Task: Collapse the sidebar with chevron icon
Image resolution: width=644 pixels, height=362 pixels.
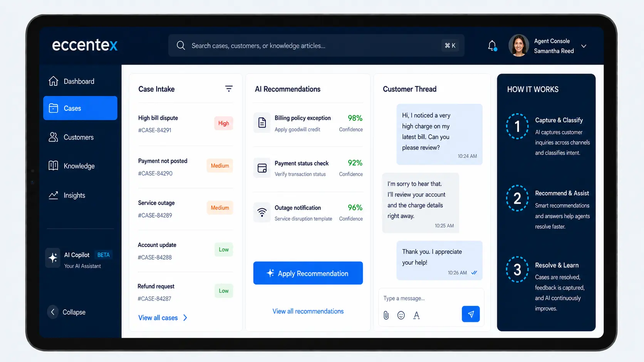Action: coord(53,312)
